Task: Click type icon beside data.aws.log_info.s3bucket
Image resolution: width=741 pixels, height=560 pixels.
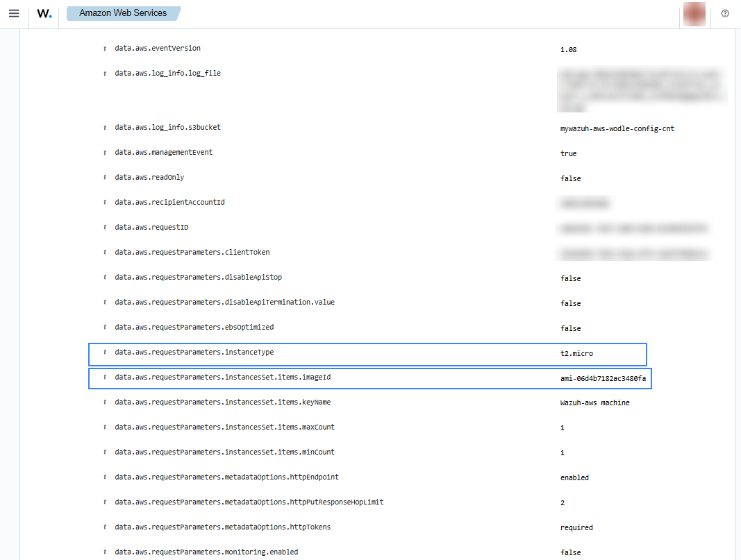Action: pos(105,128)
